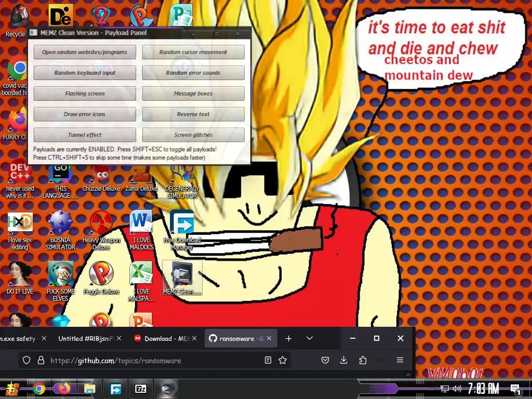Open the volume control in tray
This screenshot has height=399, width=532.
click(x=457, y=389)
